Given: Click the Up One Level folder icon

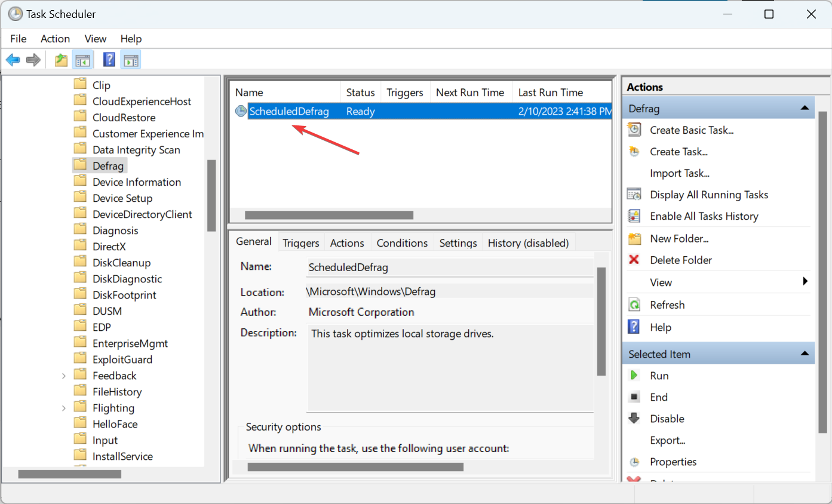Looking at the screenshot, I should (x=61, y=60).
